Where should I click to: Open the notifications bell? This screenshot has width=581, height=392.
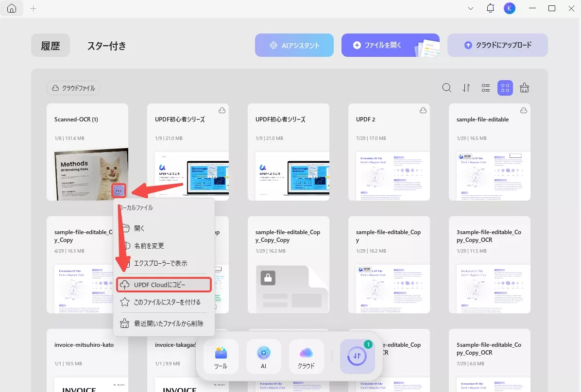pyautogui.click(x=490, y=8)
